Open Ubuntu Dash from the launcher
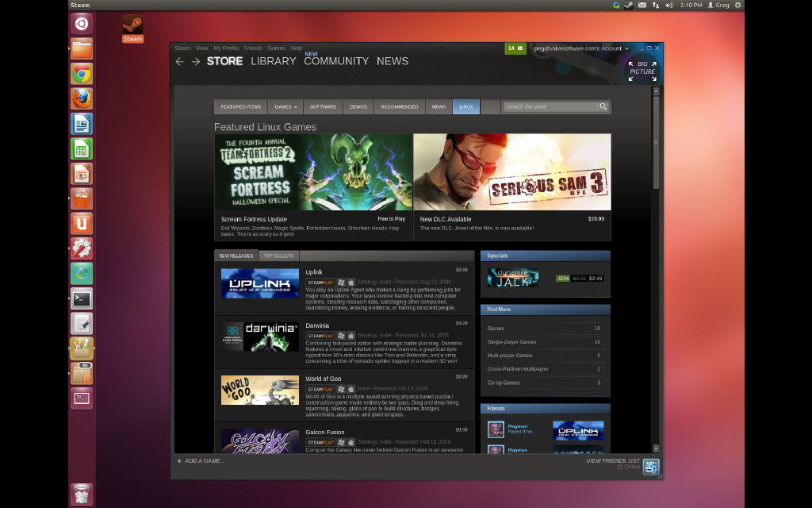Screen dimensions: 812x508 coord(82,24)
